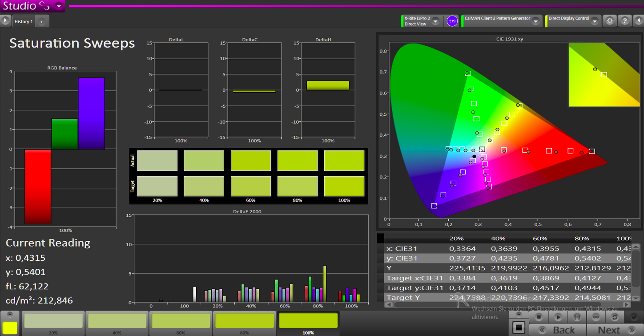Select the 60% saturation swatch in bottom strip
Image resolution: width=644 pixels, height=336 pixels.
(x=181, y=320)
